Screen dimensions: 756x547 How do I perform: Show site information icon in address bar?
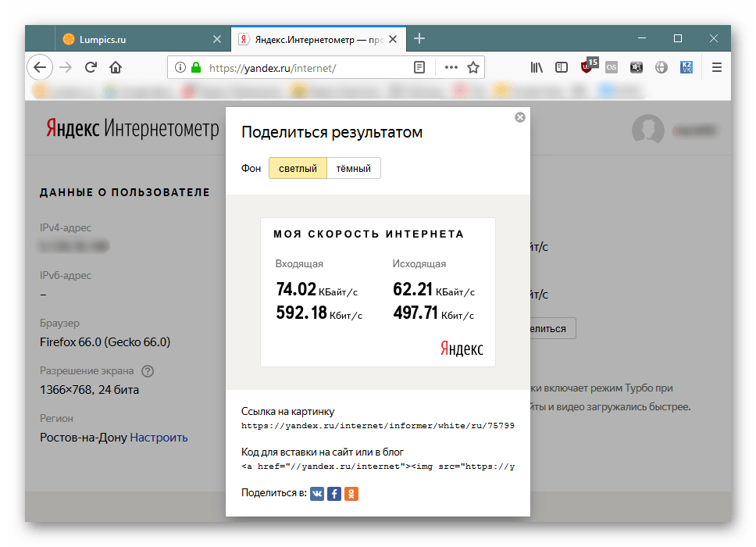(180, 67)
